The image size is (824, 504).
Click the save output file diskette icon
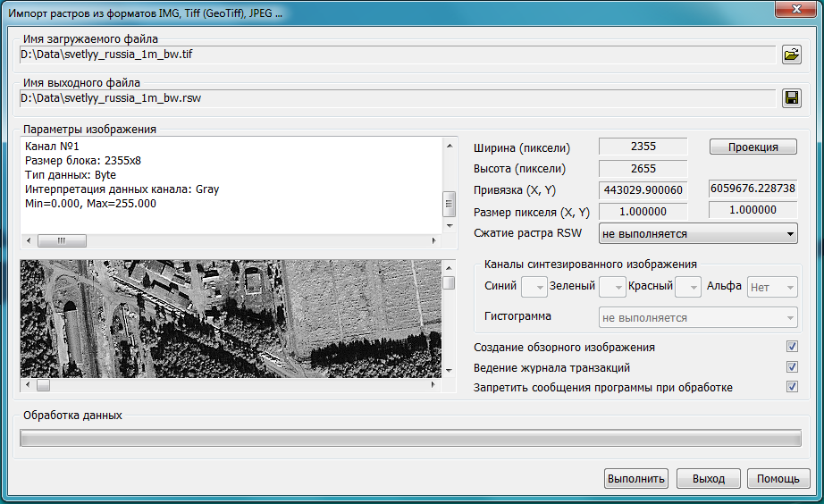[x=791, y=98]
